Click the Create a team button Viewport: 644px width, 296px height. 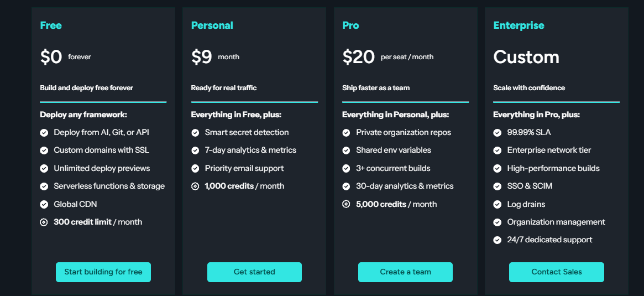point(405,272)
